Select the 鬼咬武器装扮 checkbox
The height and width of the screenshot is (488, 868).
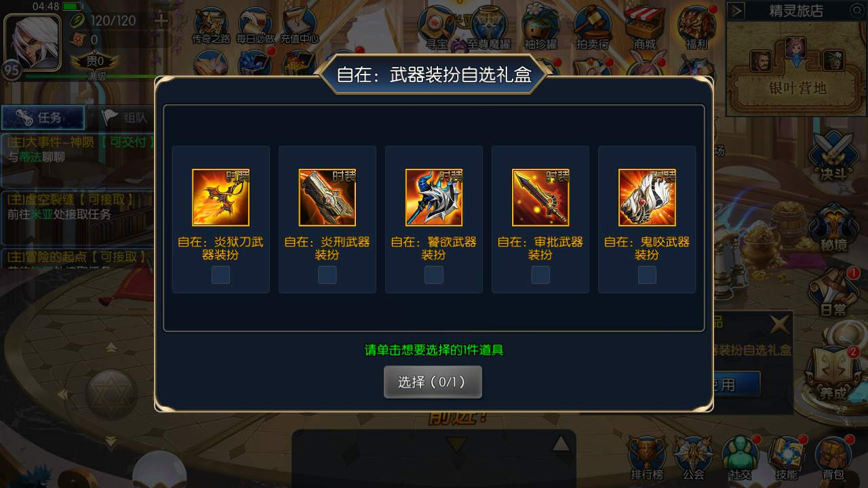647,274
